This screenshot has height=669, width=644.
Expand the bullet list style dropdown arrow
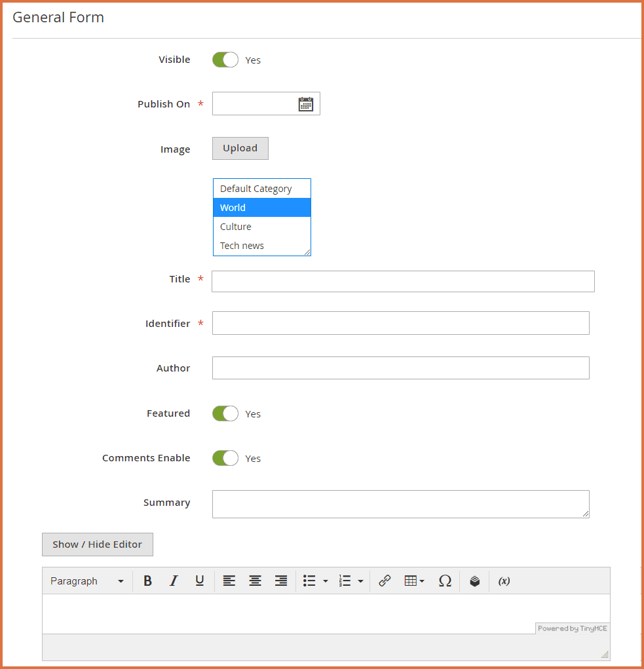(326, 581)
